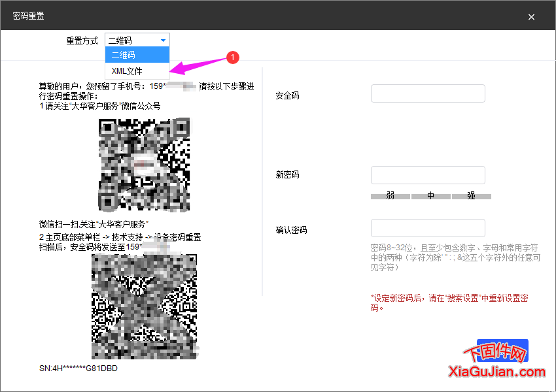Click the 中 password strength bar
Screen dimensions: 556x392
click(x=431, y=196)
